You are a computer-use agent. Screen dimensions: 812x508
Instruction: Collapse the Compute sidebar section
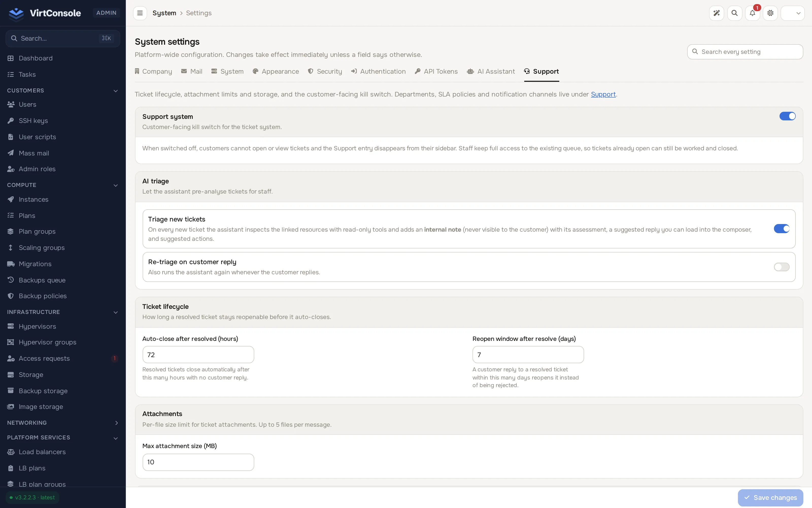[x=63, y=185]
